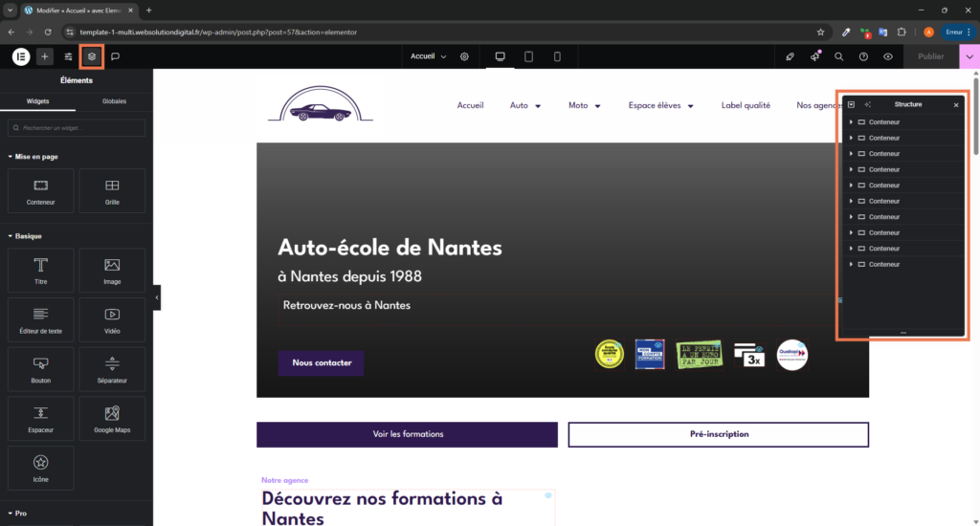This screenshot has width=980, height=526.
Task: Click the add element plus icon
Action: [x=45, y=56]
